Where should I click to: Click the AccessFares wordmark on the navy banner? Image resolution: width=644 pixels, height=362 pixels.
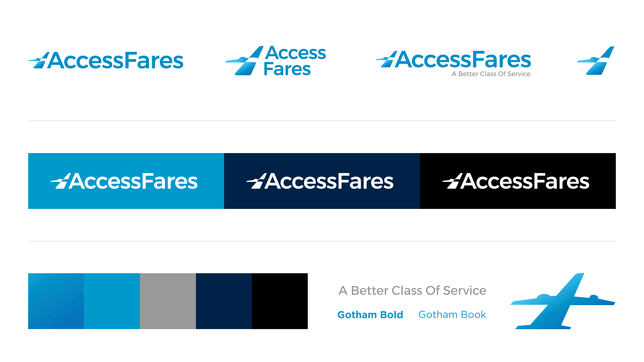tap(329, 181)
